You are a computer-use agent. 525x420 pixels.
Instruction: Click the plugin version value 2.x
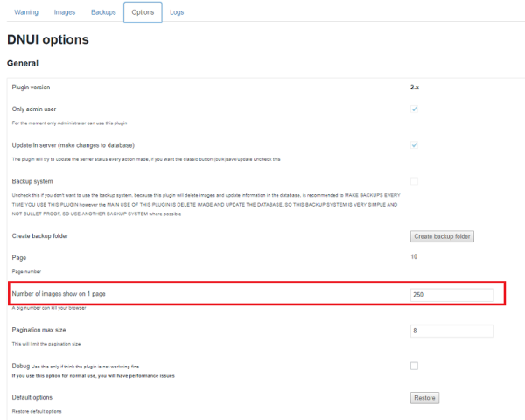[x=416, y=87]
